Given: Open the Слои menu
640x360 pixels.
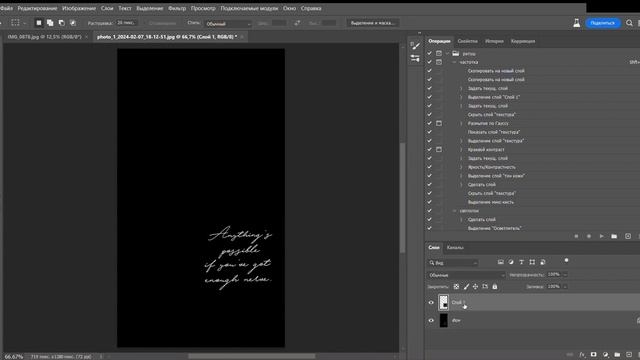Looking at the screenshot, I should [107, 8].
